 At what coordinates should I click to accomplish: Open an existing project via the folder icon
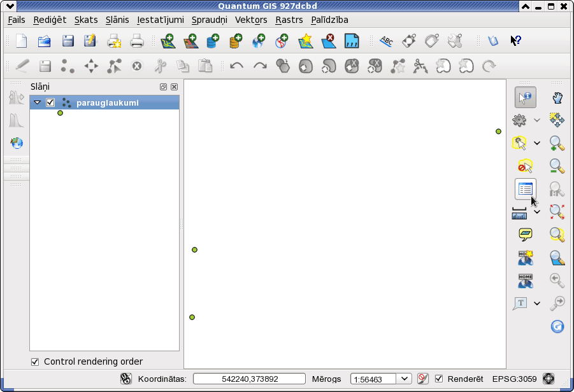click(x=45, y=41)
